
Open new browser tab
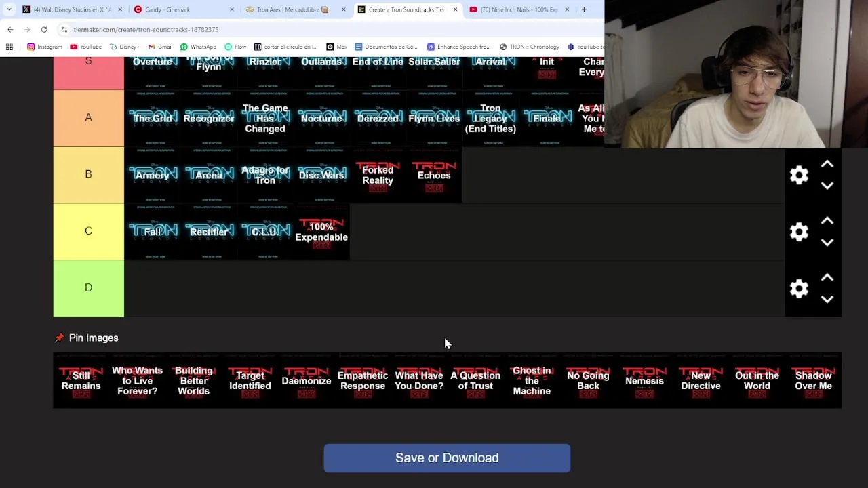coord(584,9)
